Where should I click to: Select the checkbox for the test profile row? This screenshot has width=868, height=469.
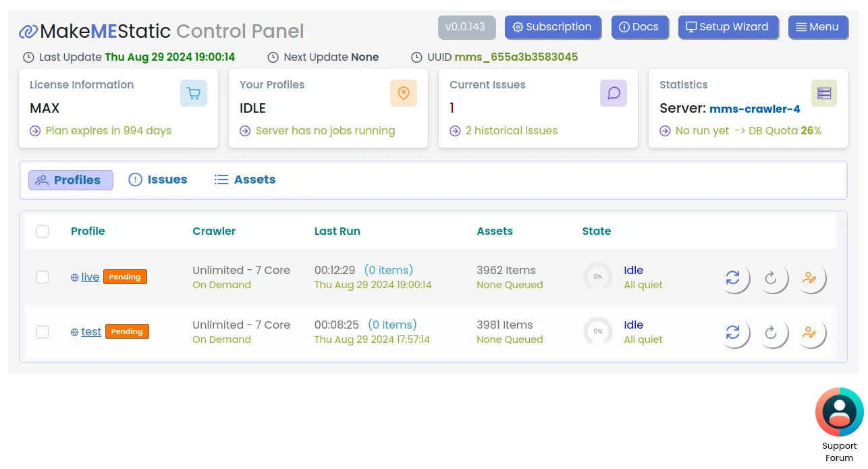pyautogui.click(x=43, y=332)
